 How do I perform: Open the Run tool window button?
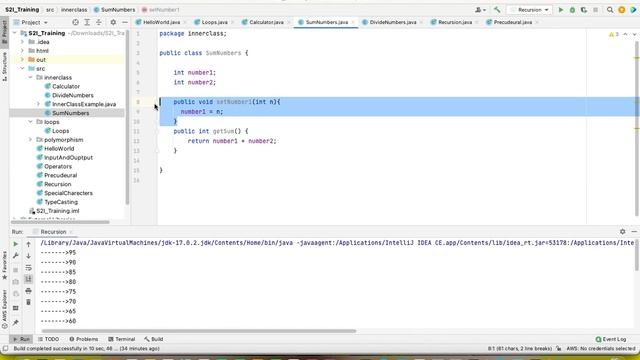point(21,339)
